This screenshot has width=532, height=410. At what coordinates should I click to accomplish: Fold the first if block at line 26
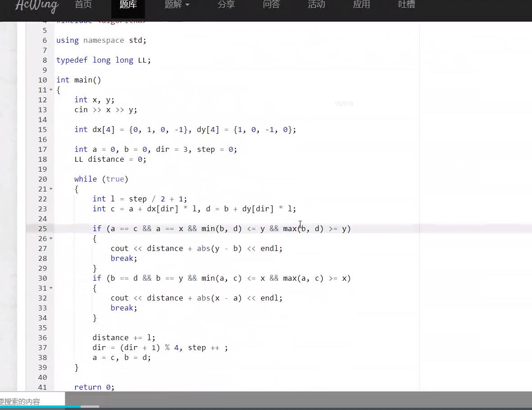[x=51, y=239]
